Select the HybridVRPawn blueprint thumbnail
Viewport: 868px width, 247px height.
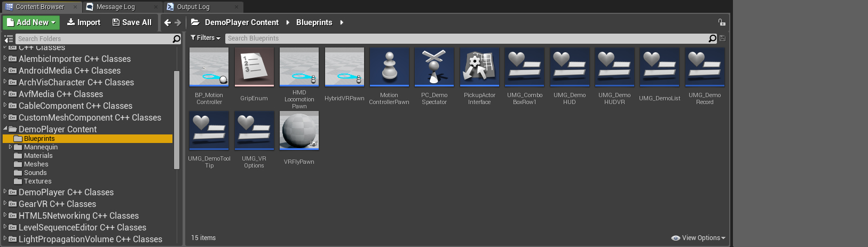pos(344,67)
